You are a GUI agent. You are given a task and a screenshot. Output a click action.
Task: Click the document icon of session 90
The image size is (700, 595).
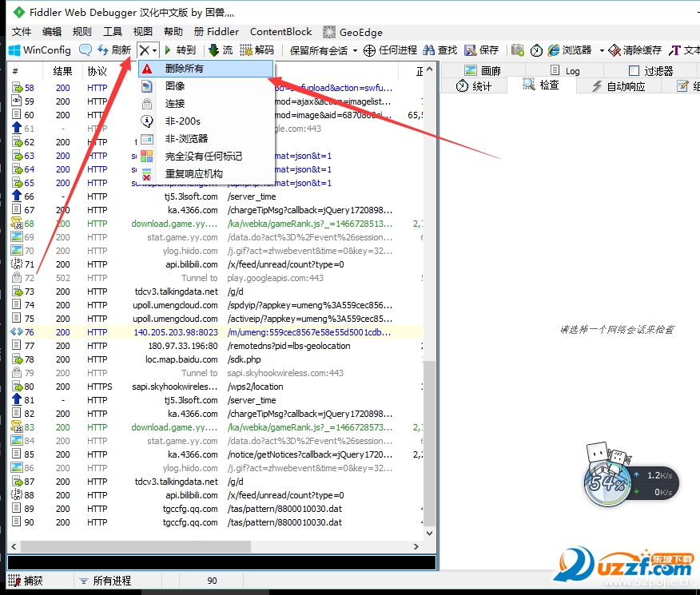click(17, 522)
